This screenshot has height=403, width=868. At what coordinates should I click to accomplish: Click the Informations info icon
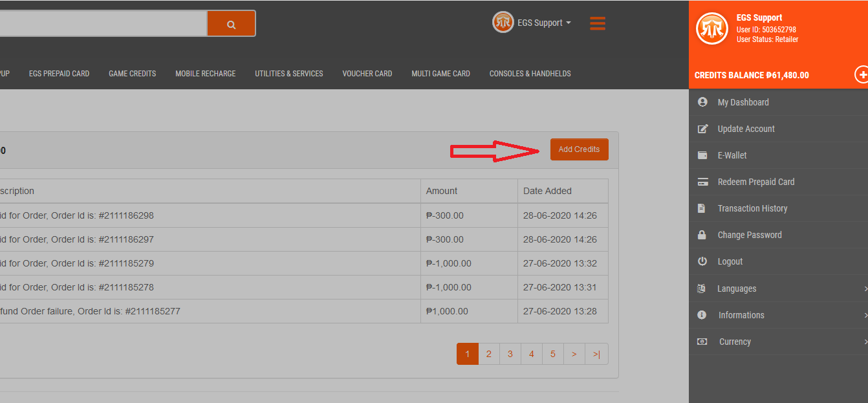[702, 315]
